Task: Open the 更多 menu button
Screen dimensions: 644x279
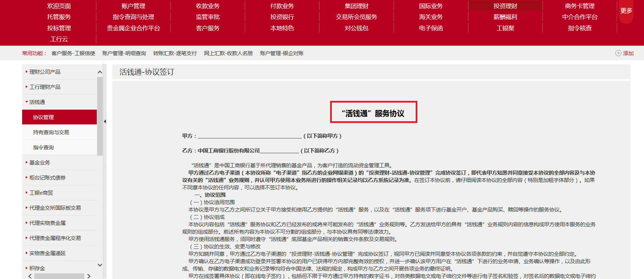Action: pos(626,11)
